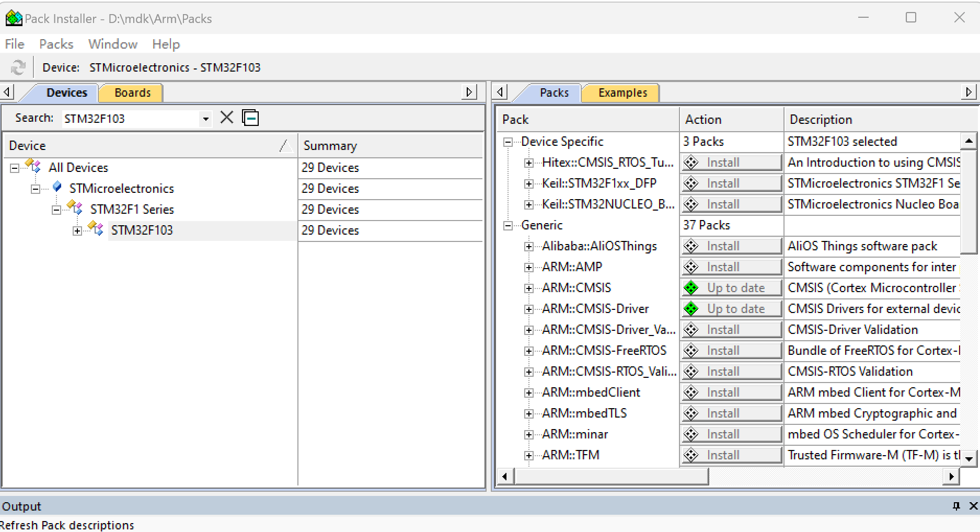980x532 pixels.
Task: Click the Up to date button for ARM::CMSIS
Action: 731,288
